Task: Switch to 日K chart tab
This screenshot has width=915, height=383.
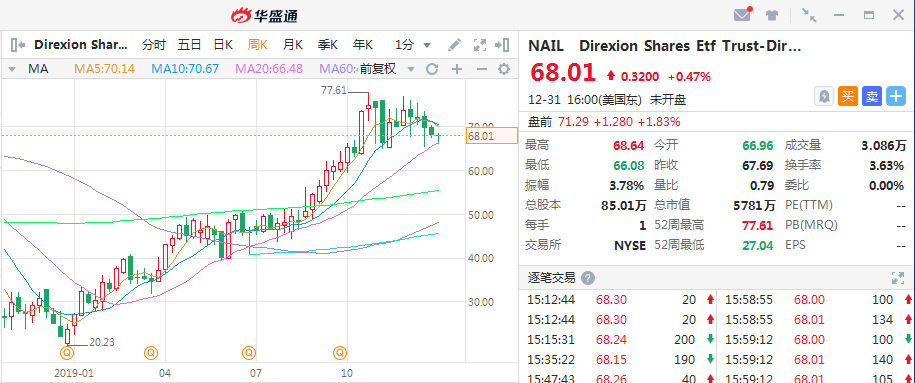Action: click(x=223, y=45)
